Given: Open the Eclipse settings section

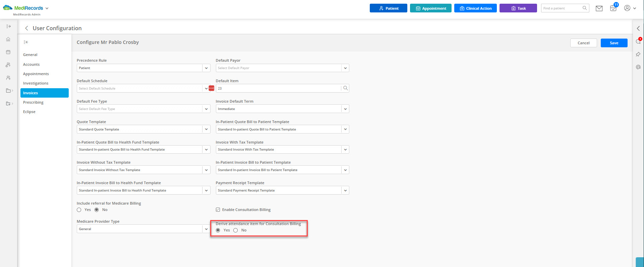Looking at the screenshot, I should click(45, 112).
